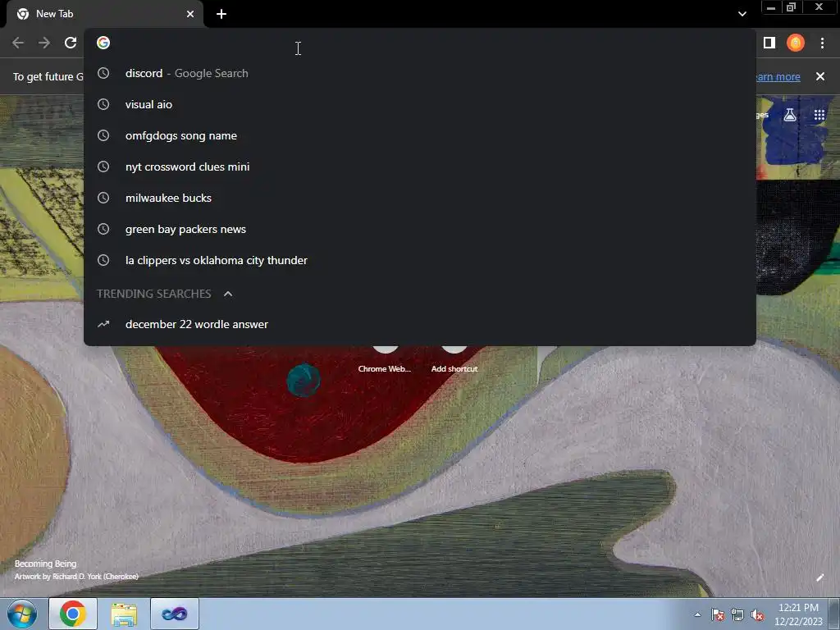
Task: Open the Chrome three-dot menu
Action: (822, 43)
